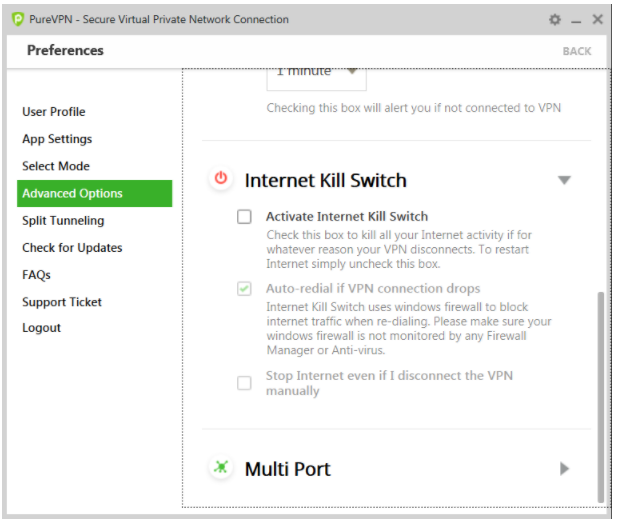The width and height of the screenshot is (618, 523).
Task: Expand the Multi Port section
Action: [564, 469]
